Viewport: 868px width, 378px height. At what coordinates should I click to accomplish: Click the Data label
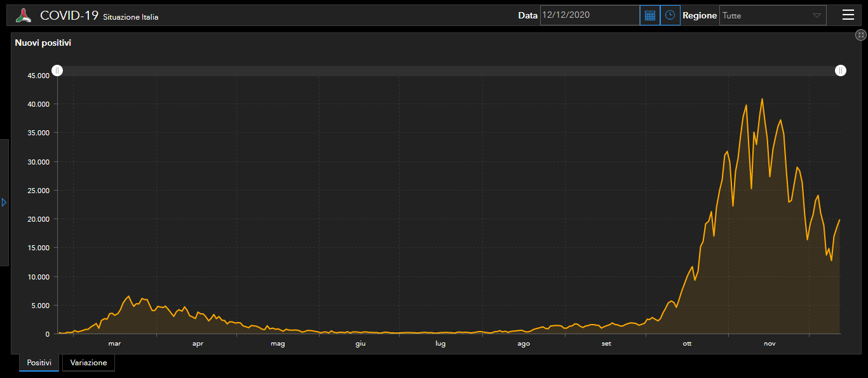point(527,16)
